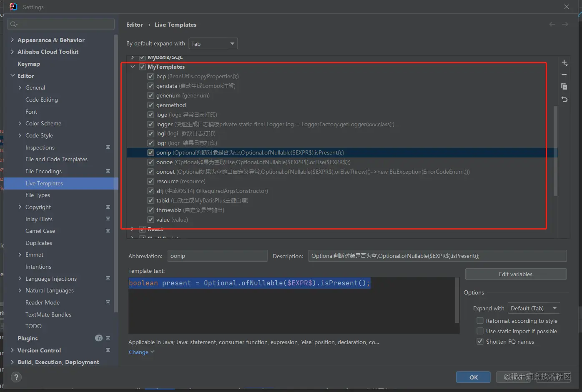Click project-level icon next to Camel Case

(x=108, y=231)
